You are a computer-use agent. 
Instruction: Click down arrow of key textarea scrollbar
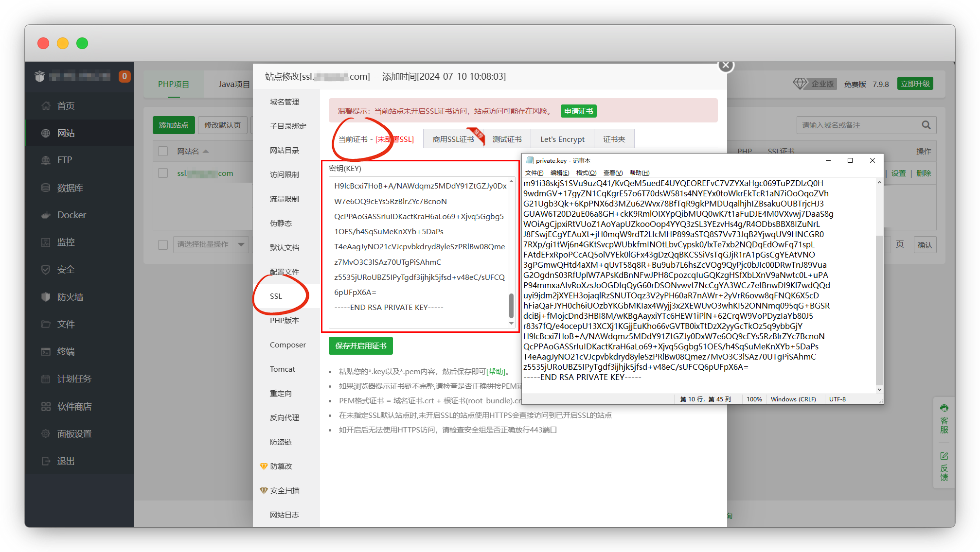(511, 323)
